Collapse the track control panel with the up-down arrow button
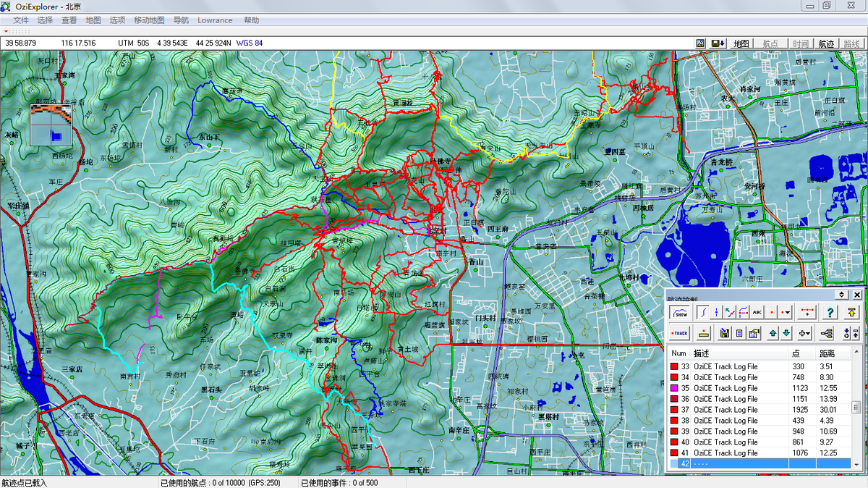The image size is (868, 488). point(841,295)
